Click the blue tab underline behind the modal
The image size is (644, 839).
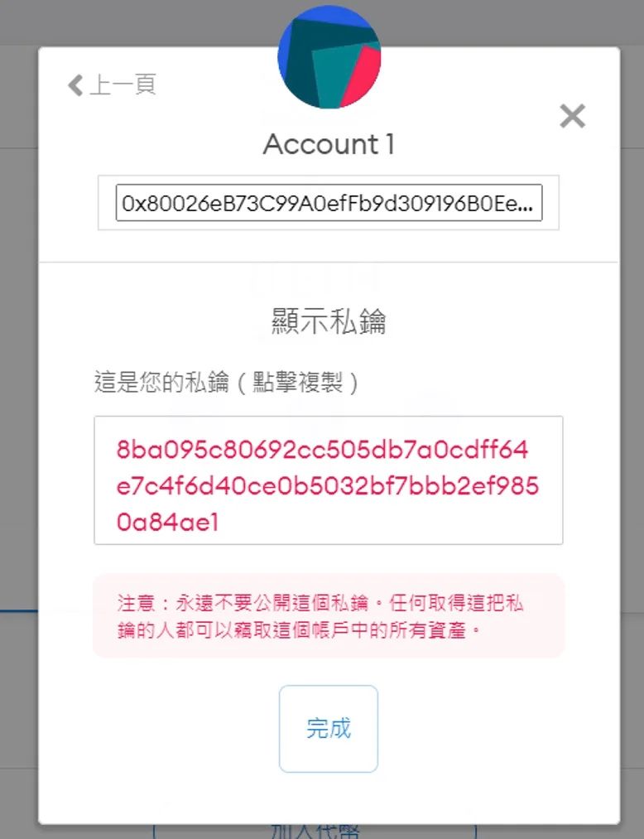point(19,610)
